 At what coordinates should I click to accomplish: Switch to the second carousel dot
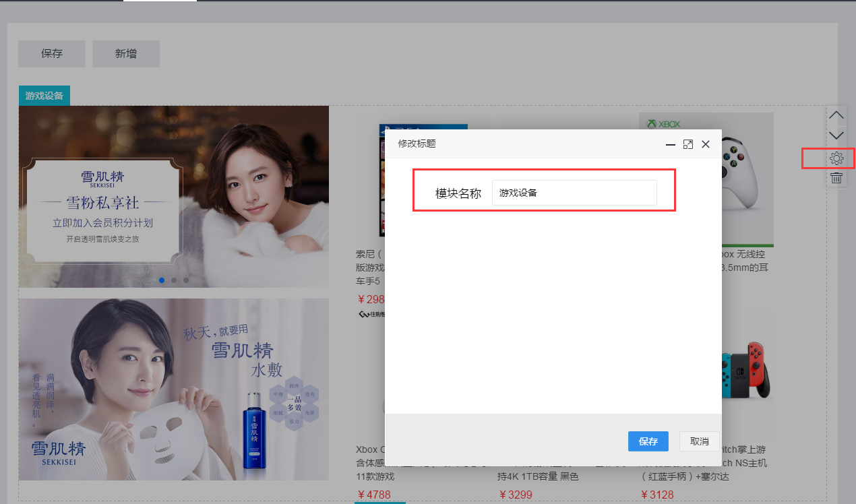tap(174, 280)
